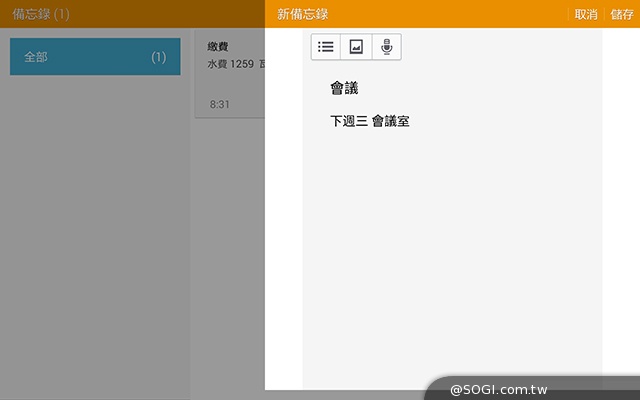Screen dimensions: 640x400
Task: Click the insert image icon
Action: tap(356, 47)
